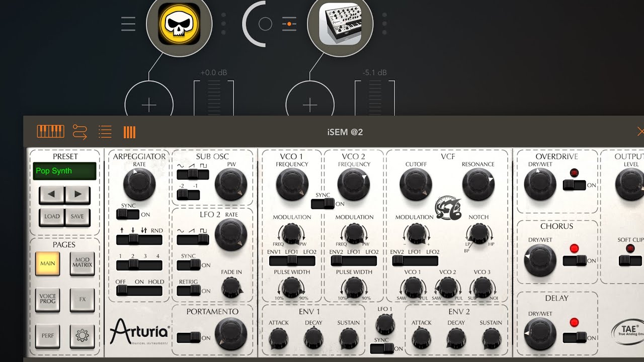Click the orange routing arrows icon
This screenshot has width=644, height=362.
[x=80, y=132]
